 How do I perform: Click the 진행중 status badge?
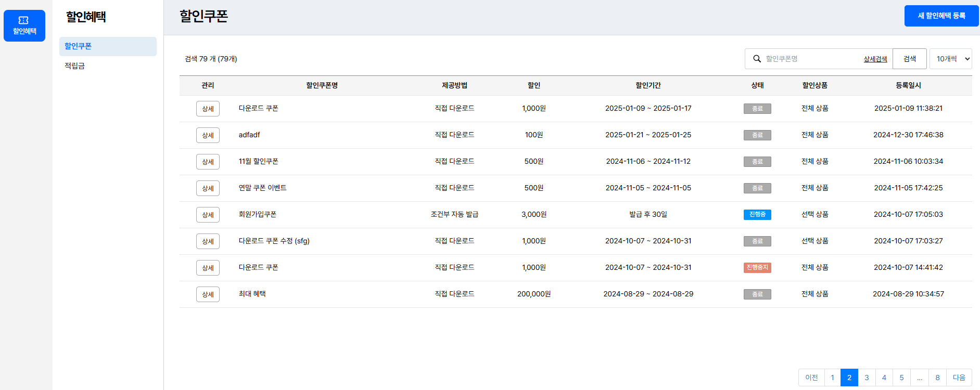757,215
